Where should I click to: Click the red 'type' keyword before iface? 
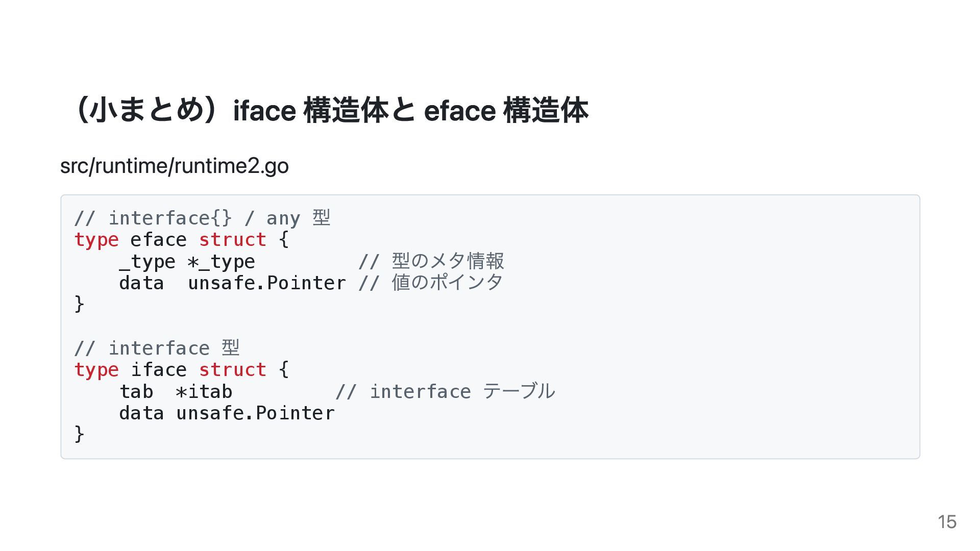(96, 370)
